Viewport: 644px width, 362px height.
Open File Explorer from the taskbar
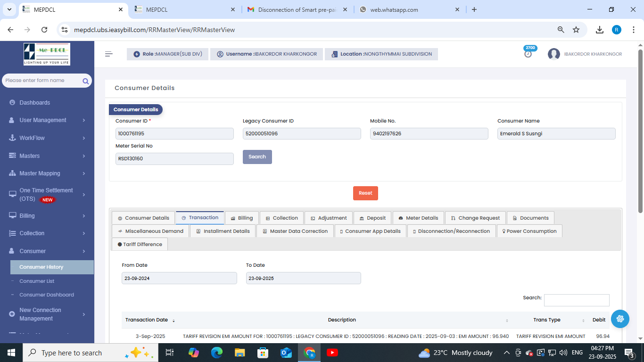[239, 353]
